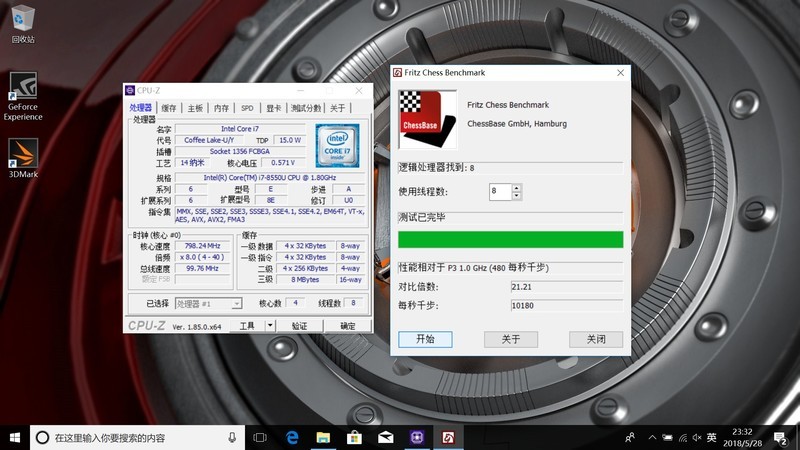Open the Windows Start menu
800x450 pixels.
[15, 437]
